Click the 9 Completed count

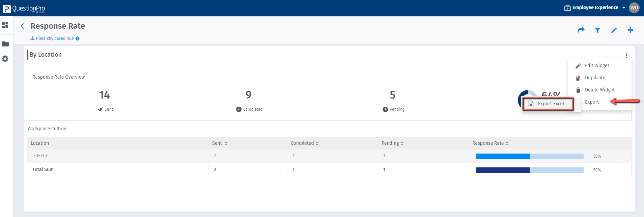248,95
